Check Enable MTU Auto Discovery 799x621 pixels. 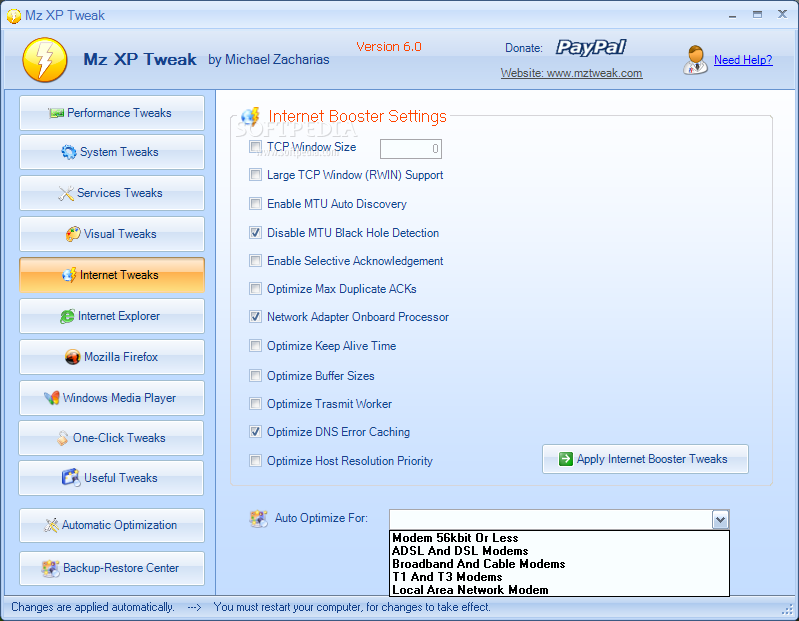click(255, 204)
